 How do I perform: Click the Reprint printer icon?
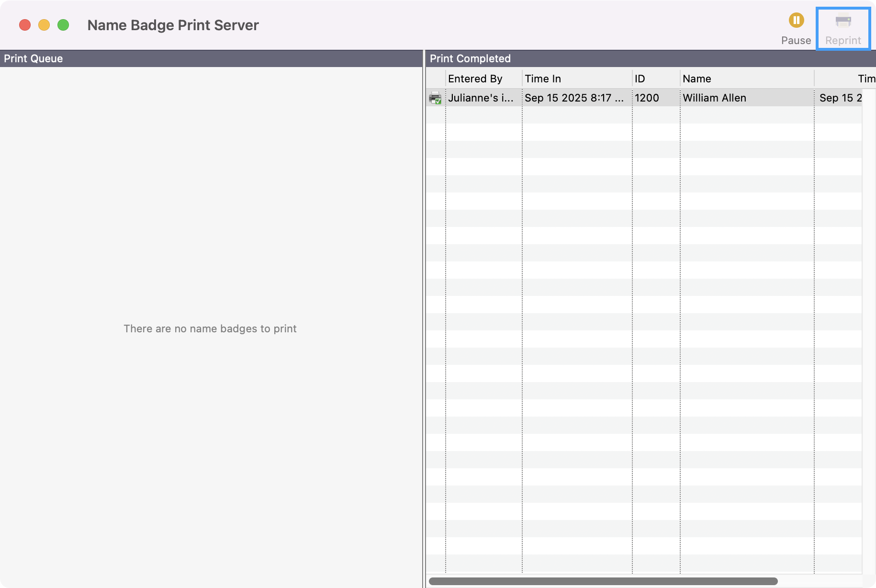(842, 23)
